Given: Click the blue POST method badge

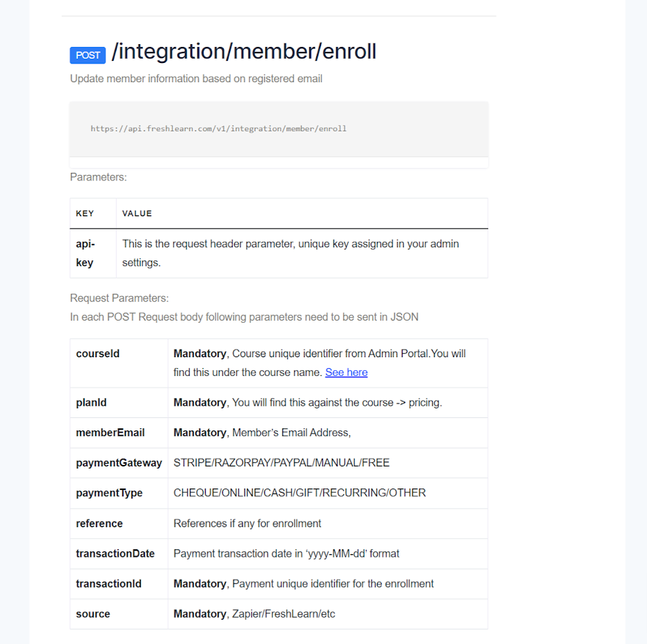Looking at the screenshot, I should point(88,55).
